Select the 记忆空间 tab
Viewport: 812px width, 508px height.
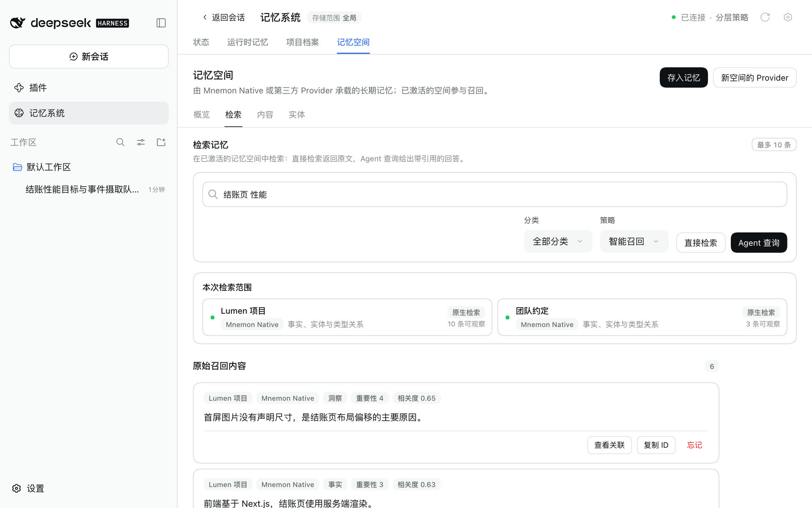[x=353, y=42]
